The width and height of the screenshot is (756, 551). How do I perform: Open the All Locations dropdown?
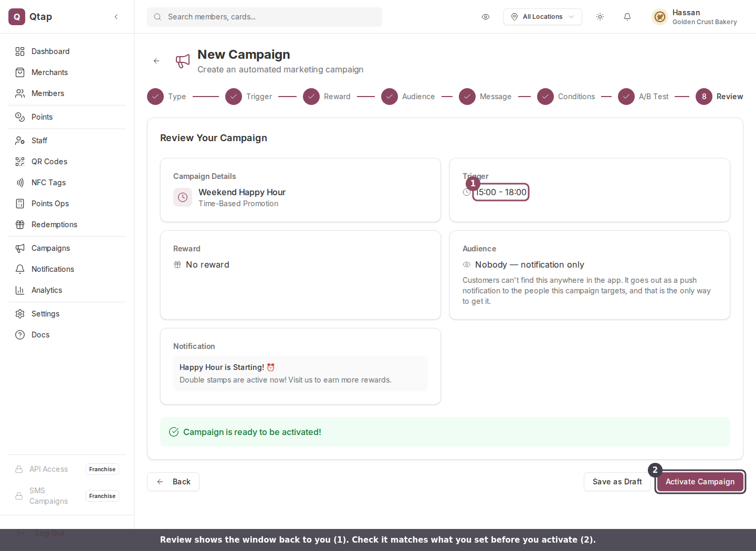click(543, 17)
